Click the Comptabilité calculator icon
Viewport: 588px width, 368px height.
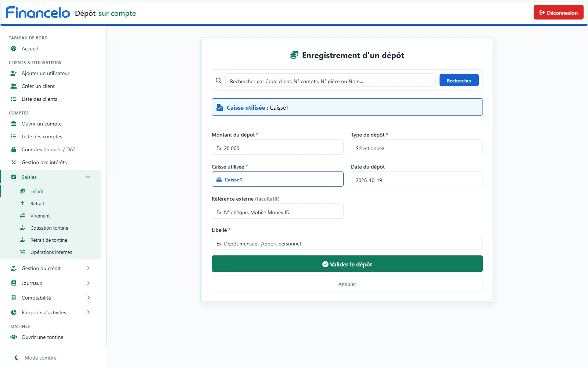coord(14,298)
